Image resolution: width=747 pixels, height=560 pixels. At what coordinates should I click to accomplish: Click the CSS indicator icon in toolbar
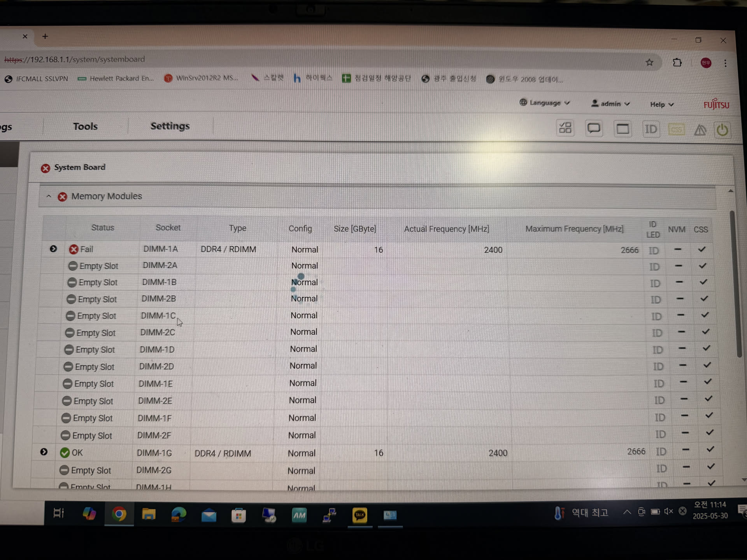tap(676, 129)
